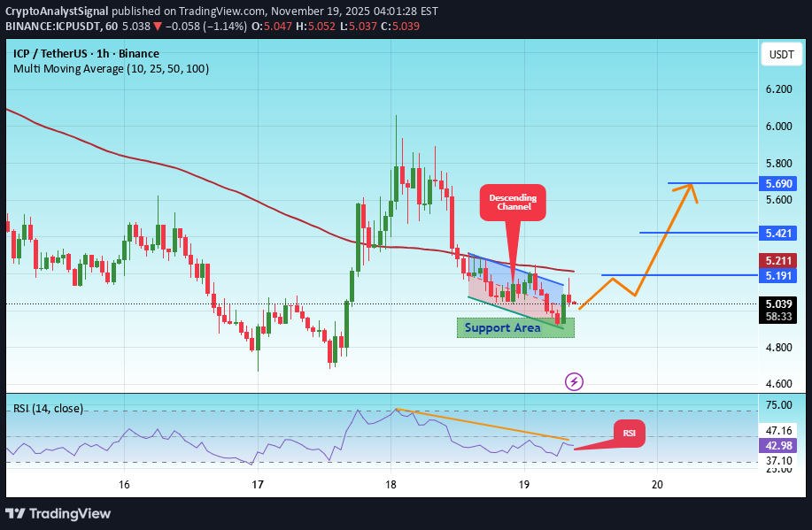Toggle the 58:33 bar countdown timer
The width and height of the screenshot is (812, 530).
click(x=777, y=317)
